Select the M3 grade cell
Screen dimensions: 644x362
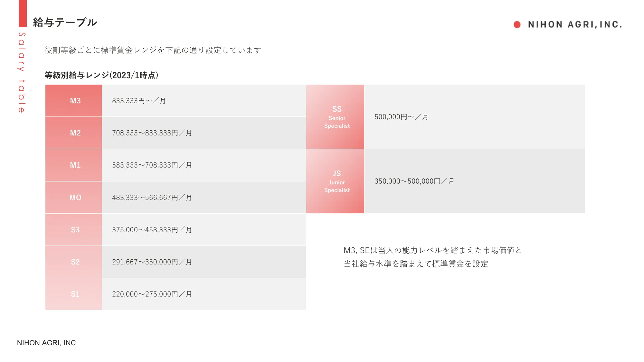(x=73, y=100)
